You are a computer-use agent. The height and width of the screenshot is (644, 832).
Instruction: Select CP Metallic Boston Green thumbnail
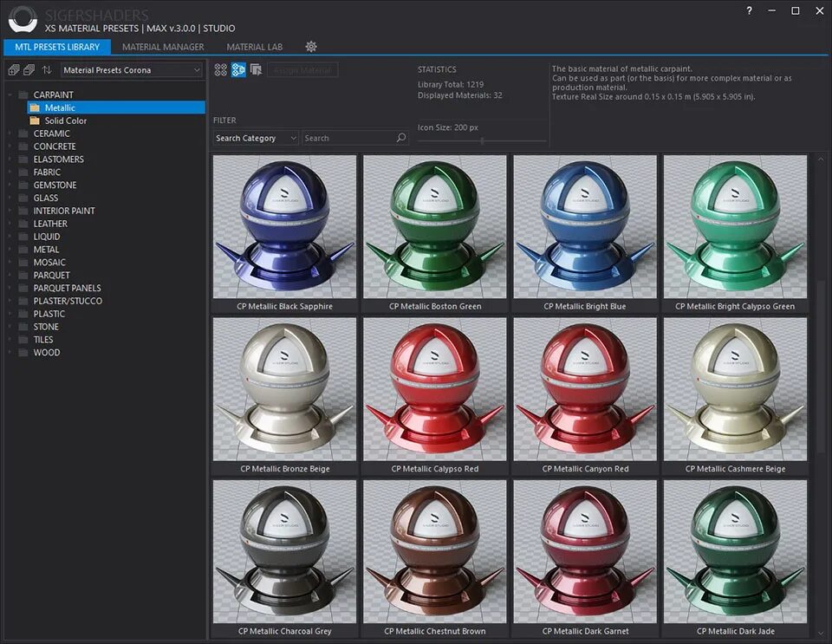coord(435,226)
